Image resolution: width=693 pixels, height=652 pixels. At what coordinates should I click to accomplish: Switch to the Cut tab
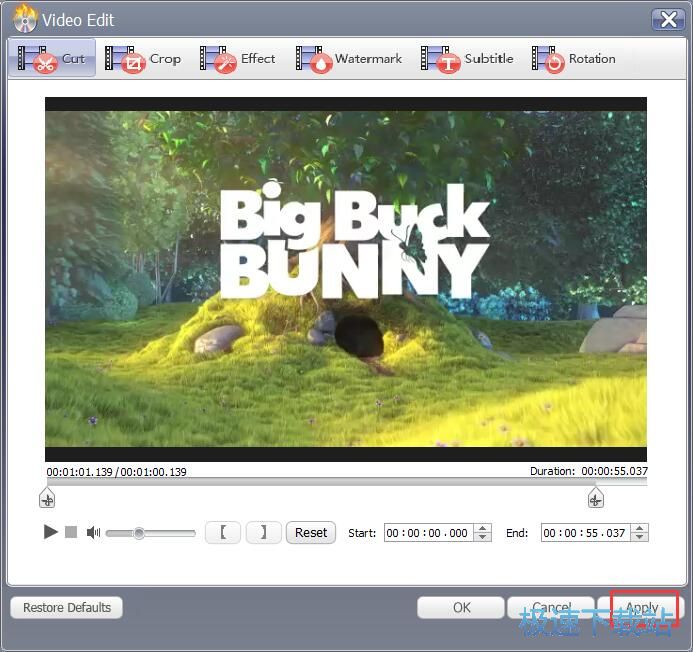point(52,58)
